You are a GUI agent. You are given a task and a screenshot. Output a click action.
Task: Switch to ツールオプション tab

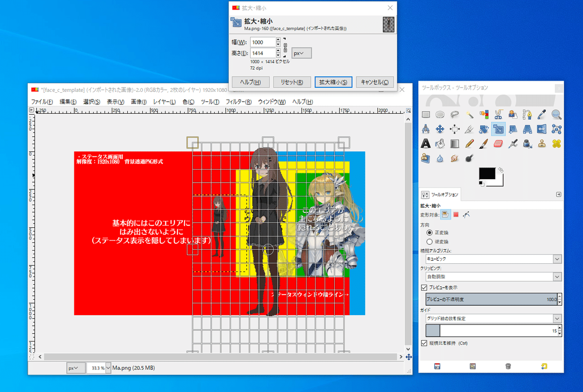pos(440,194)
